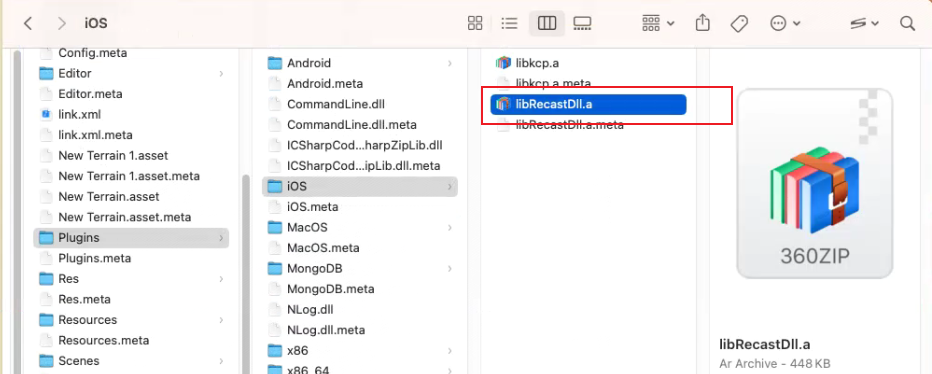Go back with the back arrow
The image size is (932, 374).
click(27, 24)
